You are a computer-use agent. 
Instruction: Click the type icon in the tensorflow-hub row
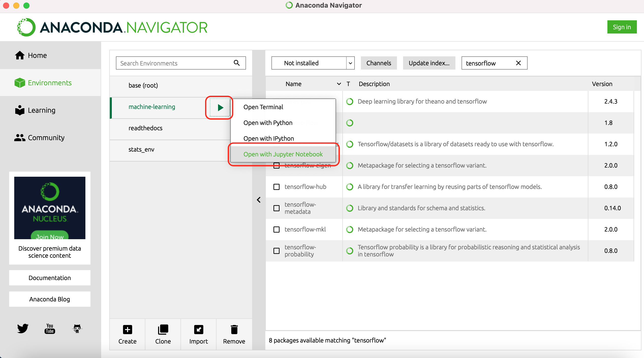click(x=350, y=187)
